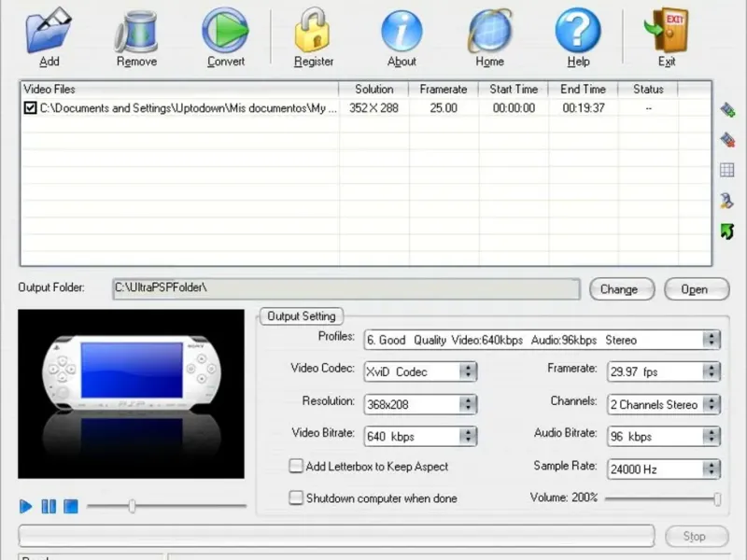Click the Solution column header
Image resolution: width=747 pixels, height=560 pixels.
point(374,89)
